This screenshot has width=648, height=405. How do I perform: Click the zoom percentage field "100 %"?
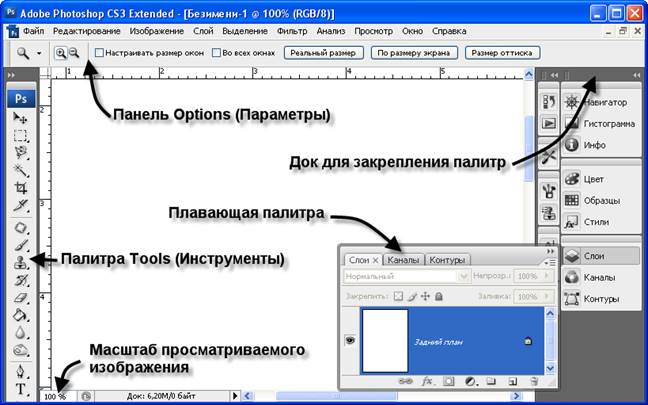pyautogui.click(x=58, y=396)
